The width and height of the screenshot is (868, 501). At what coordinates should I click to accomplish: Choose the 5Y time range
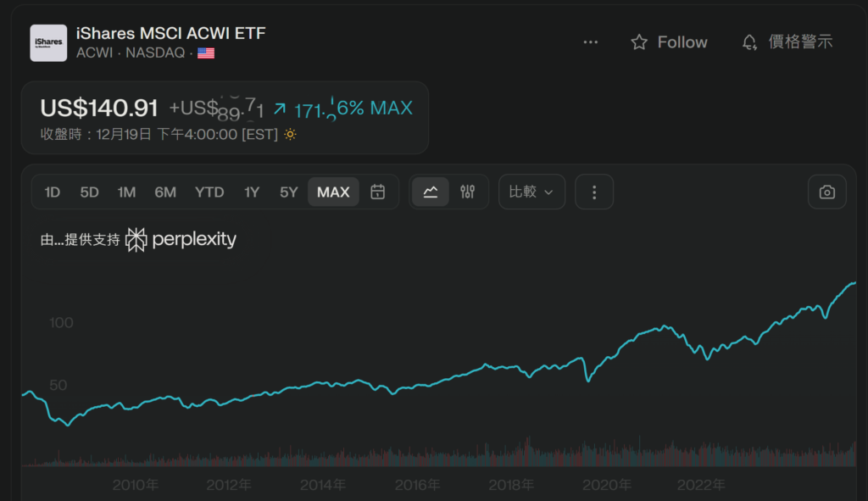tap(289, 192)
